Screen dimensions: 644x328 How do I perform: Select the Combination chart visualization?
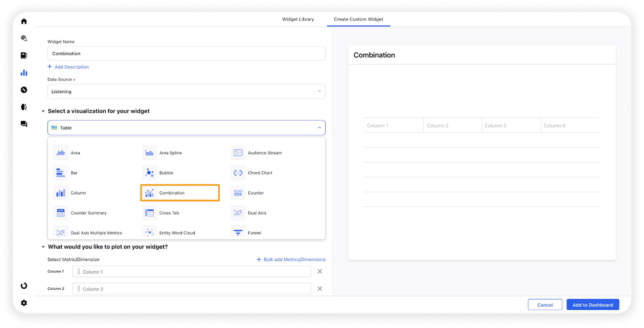point(180,193)
